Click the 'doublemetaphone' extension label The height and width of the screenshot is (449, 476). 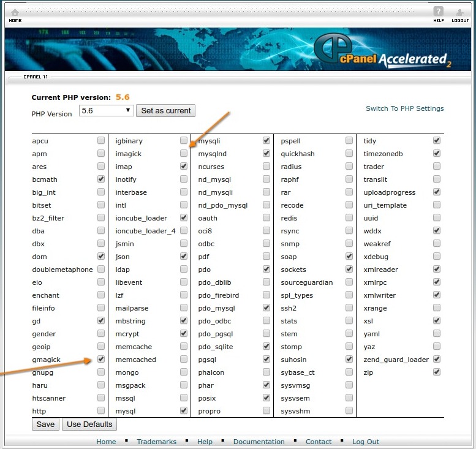(62, 270)
